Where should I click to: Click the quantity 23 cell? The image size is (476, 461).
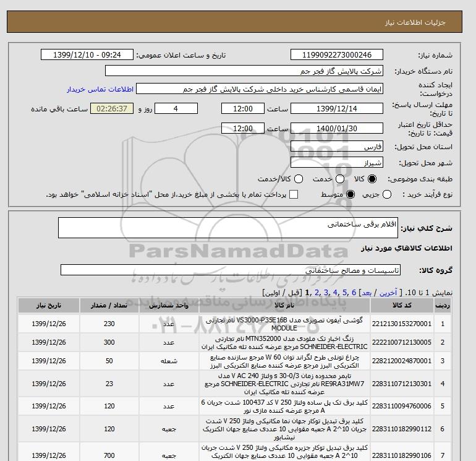[x=109, y=384]
